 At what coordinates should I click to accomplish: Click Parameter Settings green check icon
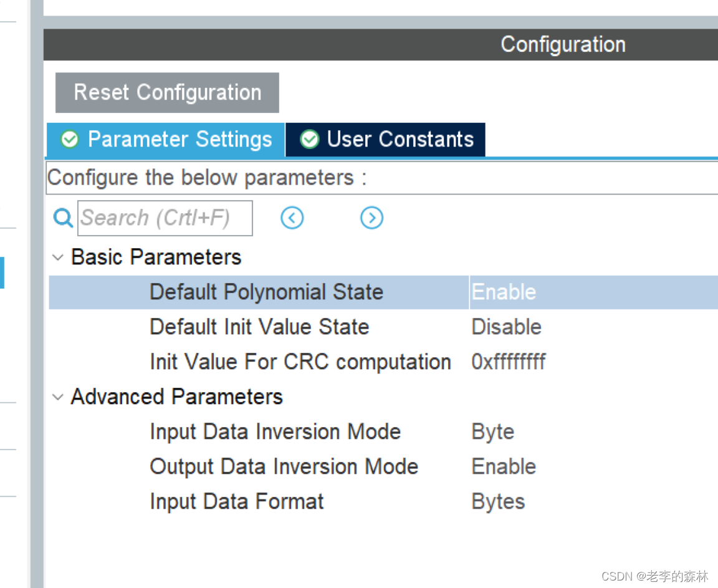click(70, 139)
